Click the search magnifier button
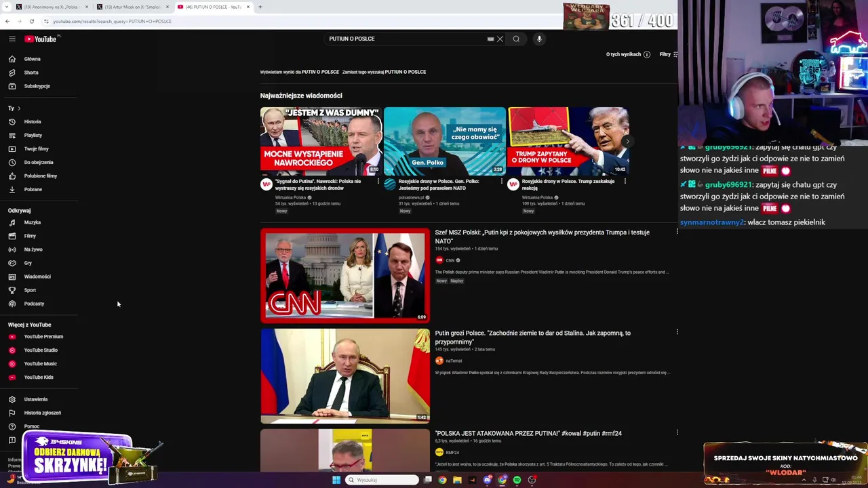 (x=516, y=39)
